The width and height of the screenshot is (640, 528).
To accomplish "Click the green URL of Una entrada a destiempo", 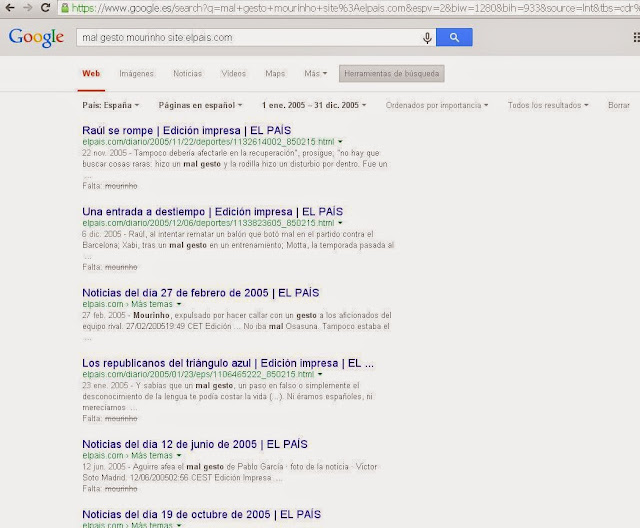I will coord(208,223).
